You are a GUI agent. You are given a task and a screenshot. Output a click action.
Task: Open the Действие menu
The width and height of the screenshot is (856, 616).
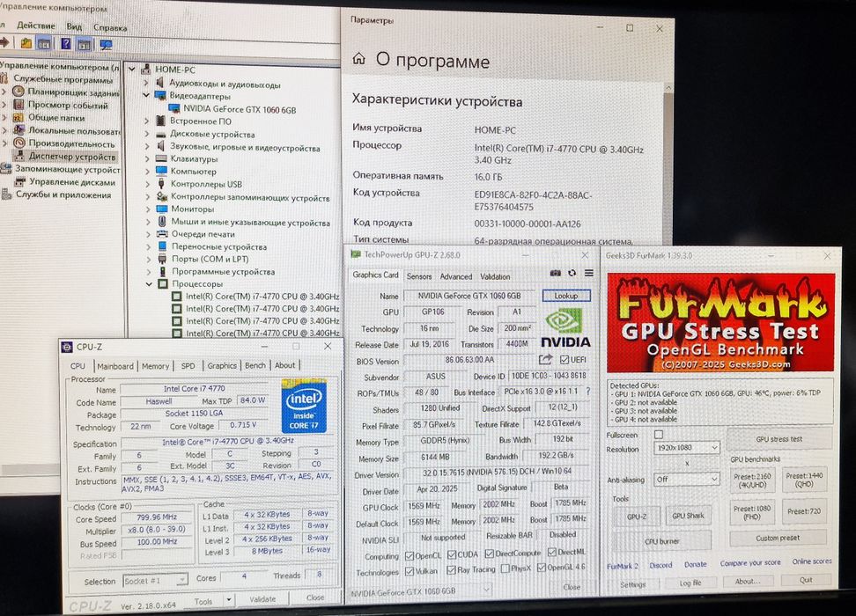[x=36, y=26]
